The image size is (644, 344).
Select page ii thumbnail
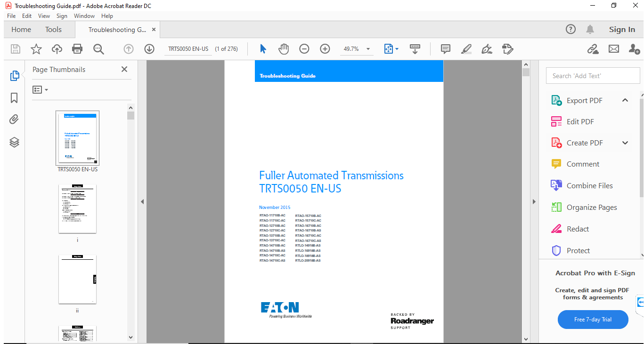[x=77, y=280]
